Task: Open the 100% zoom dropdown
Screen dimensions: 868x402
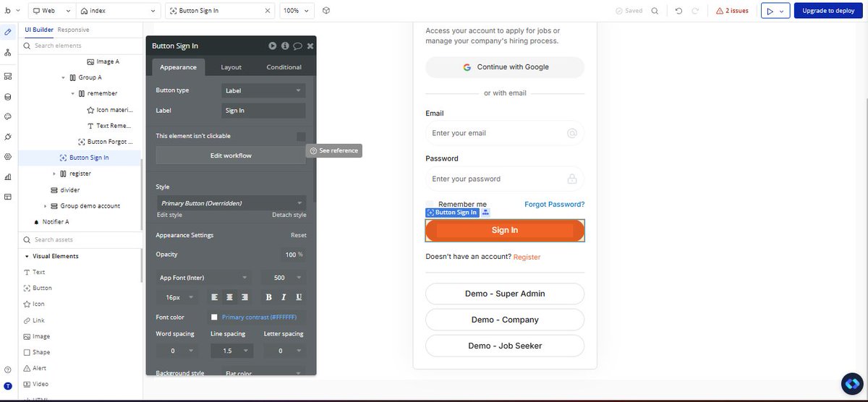Action: point(297,11)
